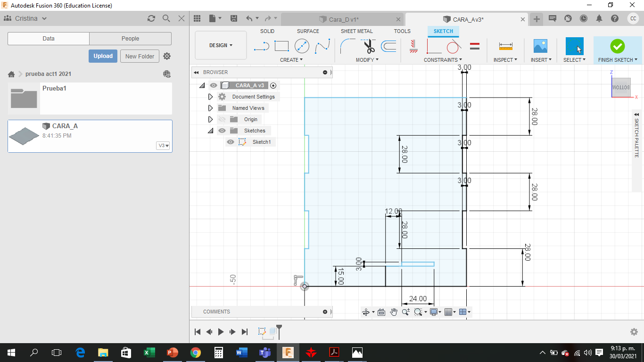
Task: Click the Measure tool in Inspect
Action: pos(505,46)
